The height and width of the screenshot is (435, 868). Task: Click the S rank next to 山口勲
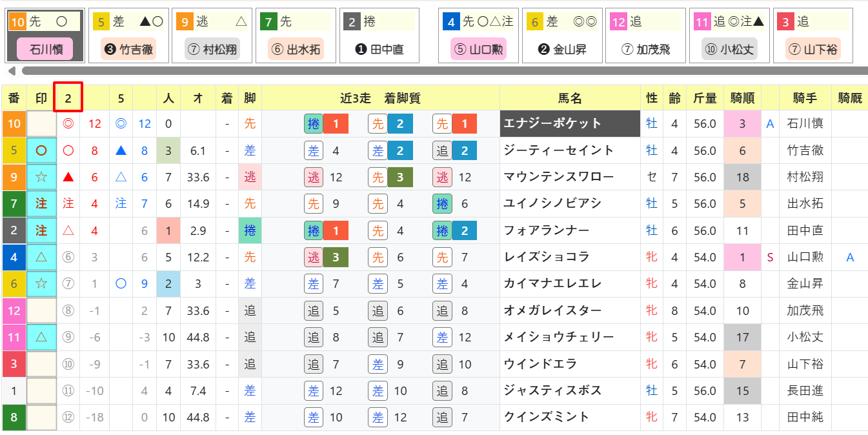[x=770, y=257]
